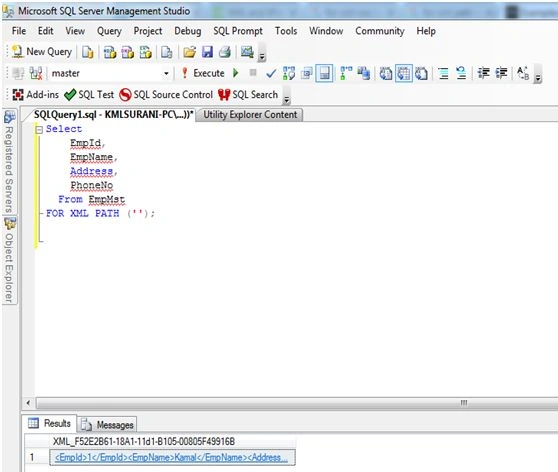Click the SQL Server Compact Query icon

pos(166,52)
